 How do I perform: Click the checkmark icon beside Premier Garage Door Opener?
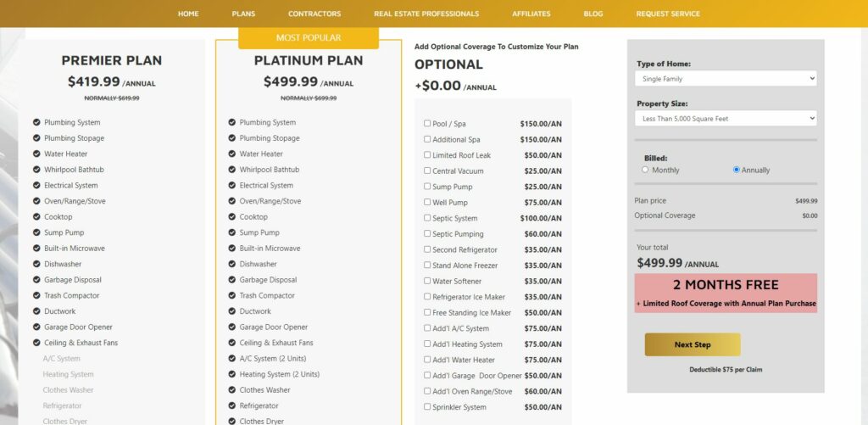[x=36, y=327]
